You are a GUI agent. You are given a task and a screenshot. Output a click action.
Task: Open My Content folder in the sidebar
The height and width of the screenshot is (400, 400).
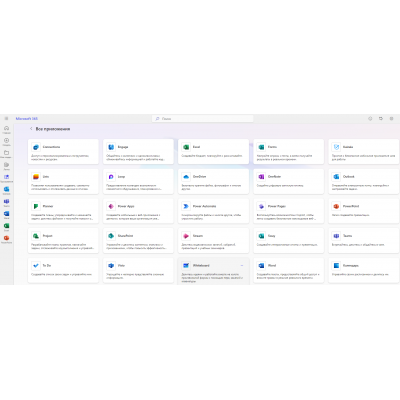pos(6,154)
